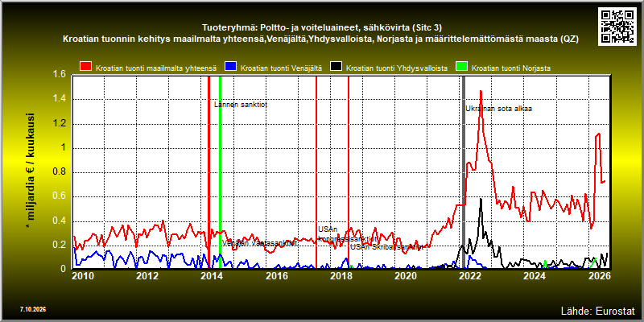Click the x-axis label 2018
644x322 pixels.
point(341,275)
